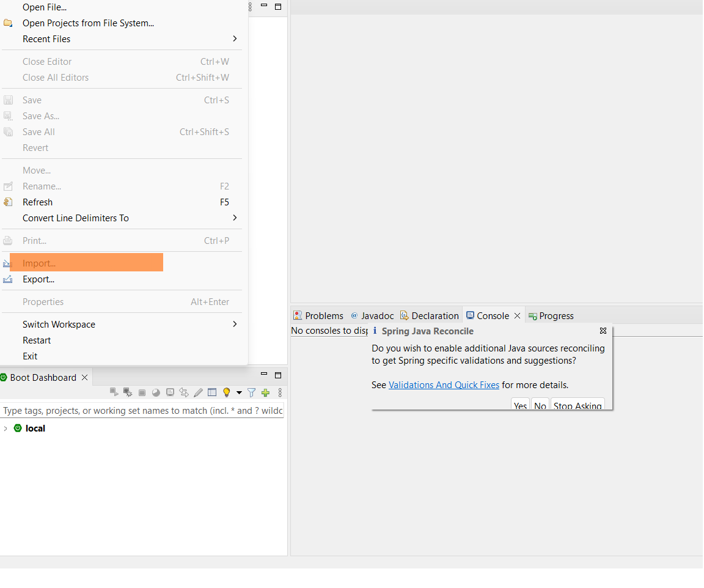Click the console monitor icon in Boot Dashboard toolbar

coord(170,392)
